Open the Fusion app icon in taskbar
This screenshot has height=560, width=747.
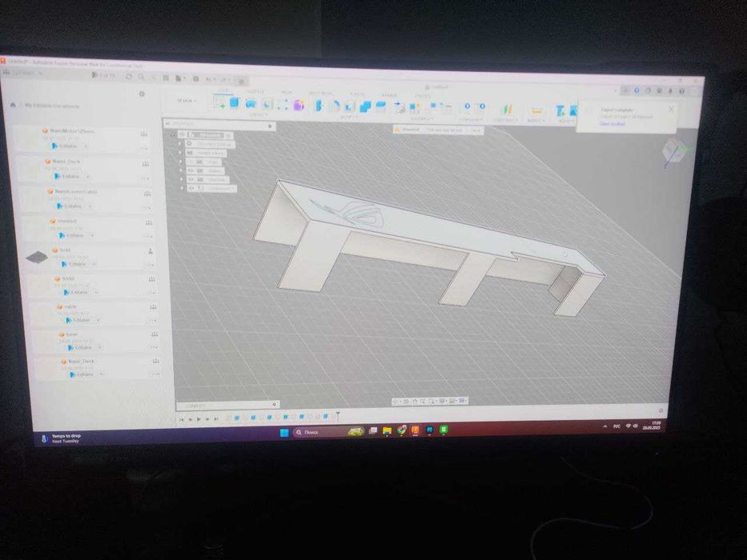[416, 430]
